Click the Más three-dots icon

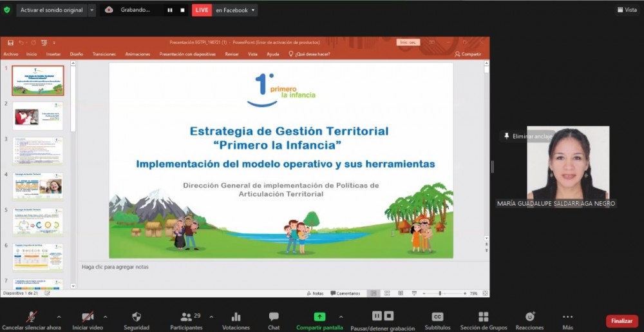point(567,317)
